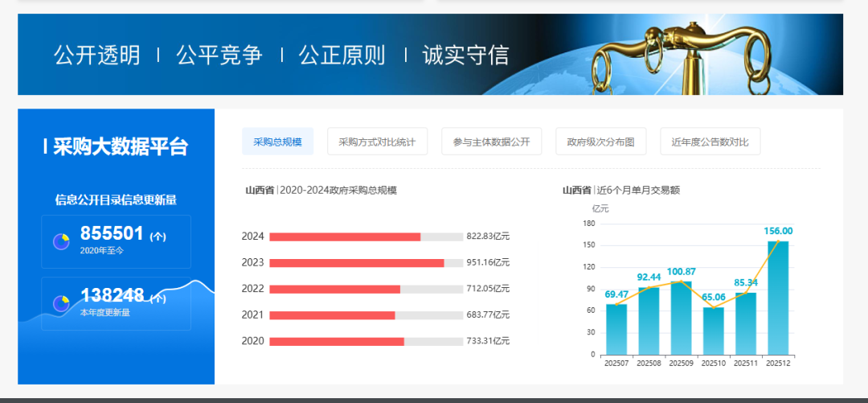
Task: Click the 202510 column valued 65.06
Action: 713,331
